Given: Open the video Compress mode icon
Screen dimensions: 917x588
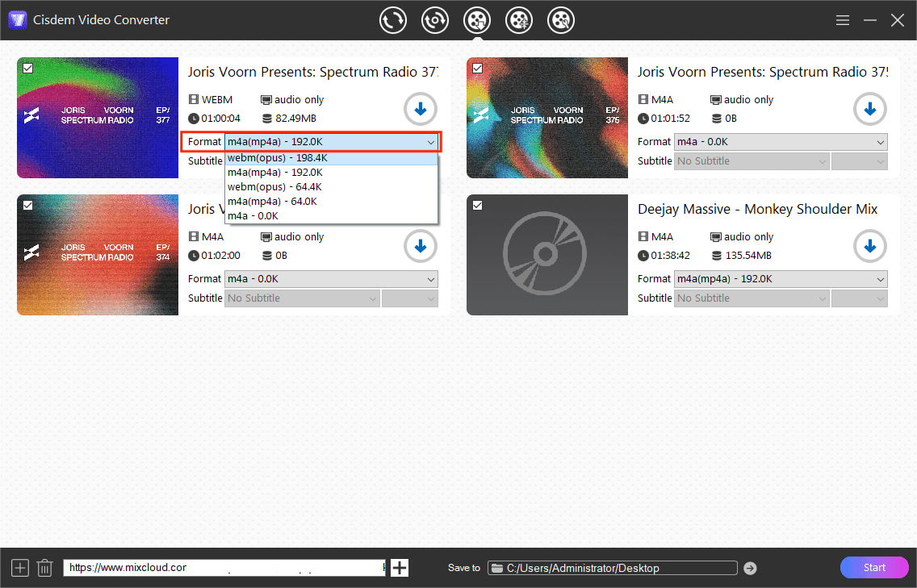Looking at the screenshot, I should [x=519, y=19].
